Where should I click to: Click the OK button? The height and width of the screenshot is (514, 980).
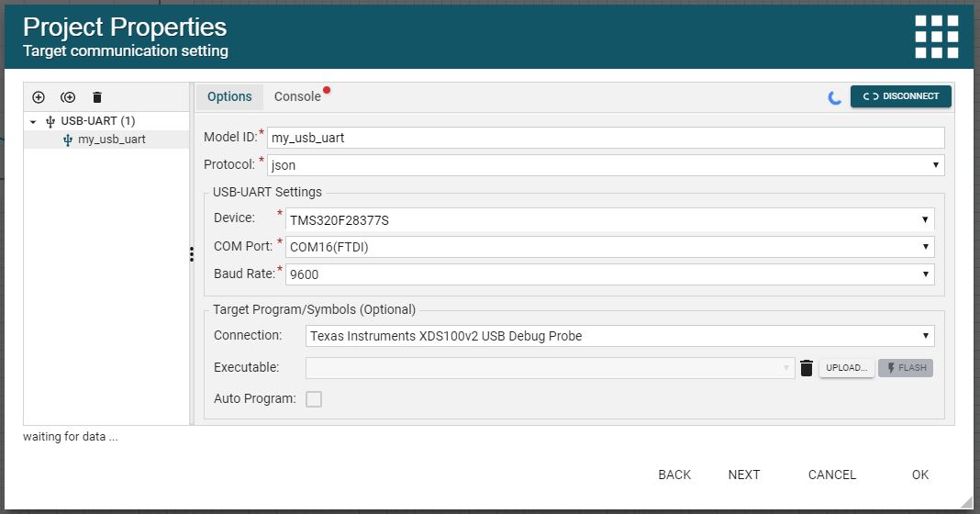pos(920,475)
